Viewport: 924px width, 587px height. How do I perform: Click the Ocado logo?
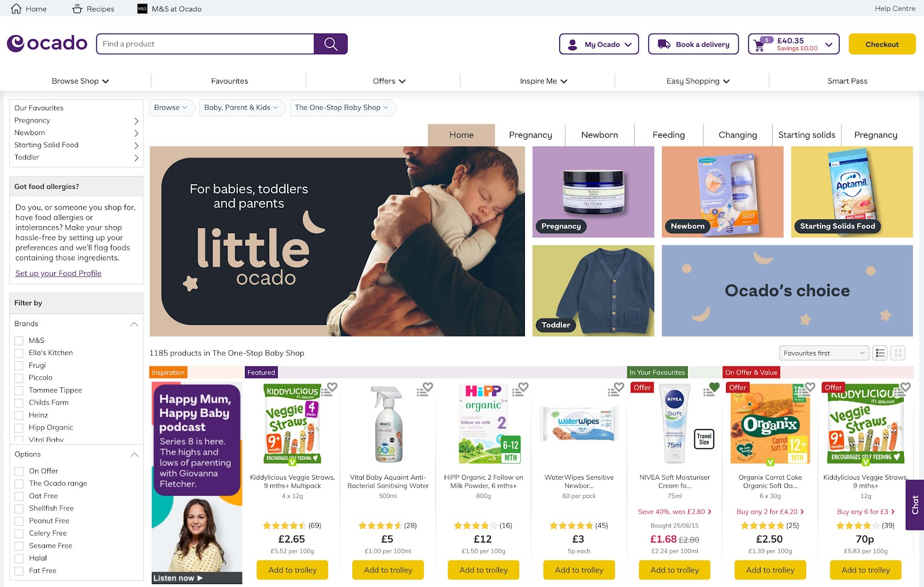pyautogui.click(x=47, y=43)
